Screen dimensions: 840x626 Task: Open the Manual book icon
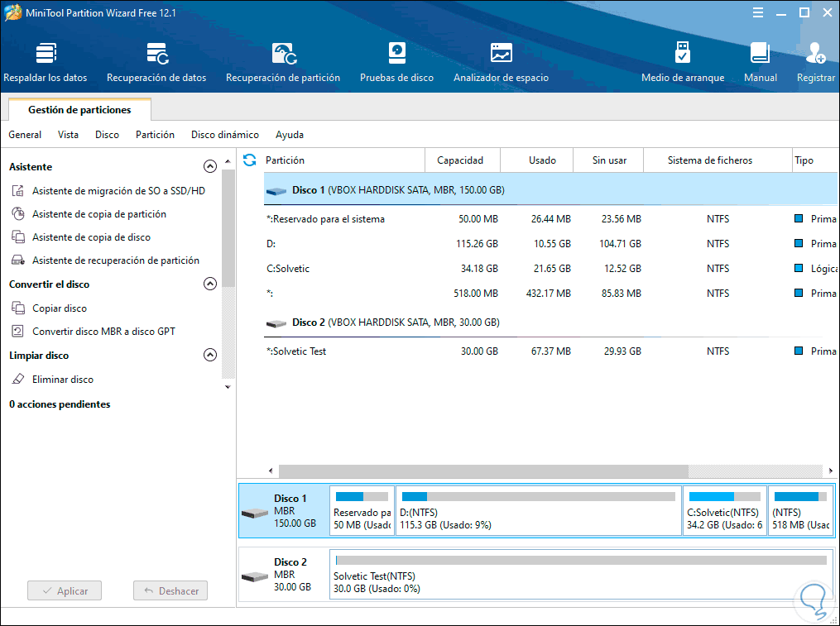click(x=760, y=62)
